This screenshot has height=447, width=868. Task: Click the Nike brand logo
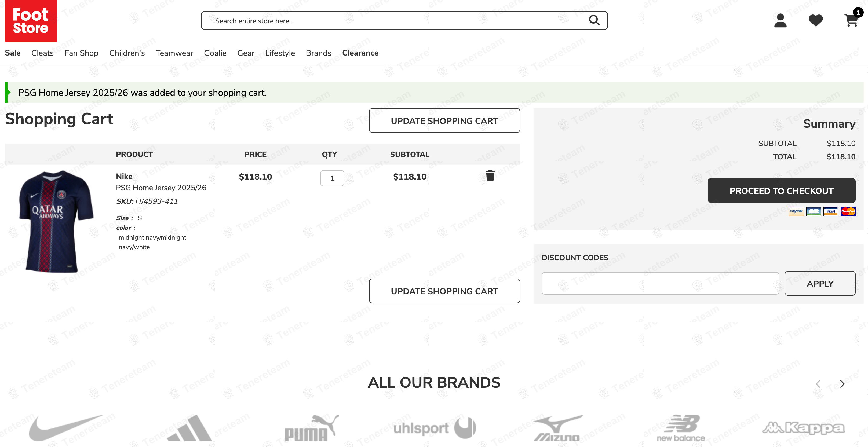pos(66,427)
